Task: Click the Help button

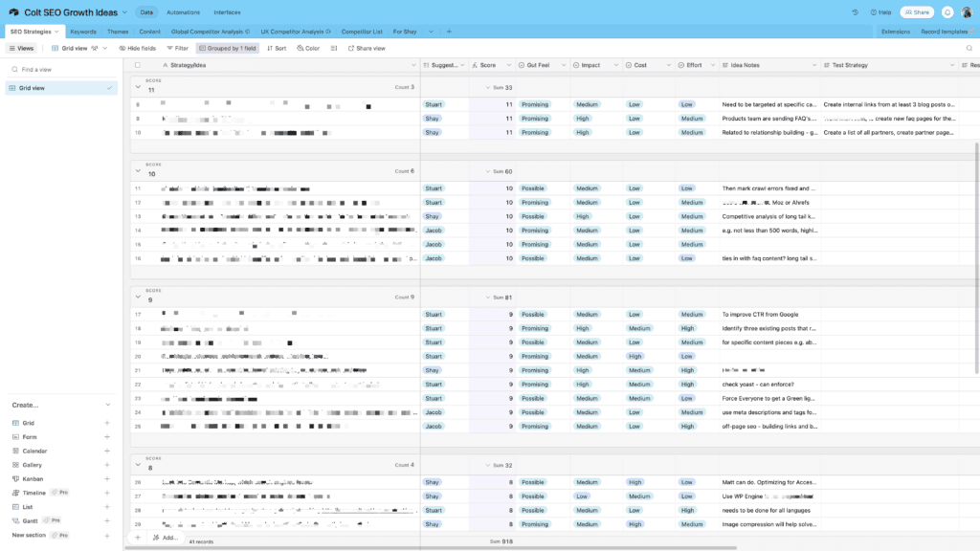Action: [880, 12]
